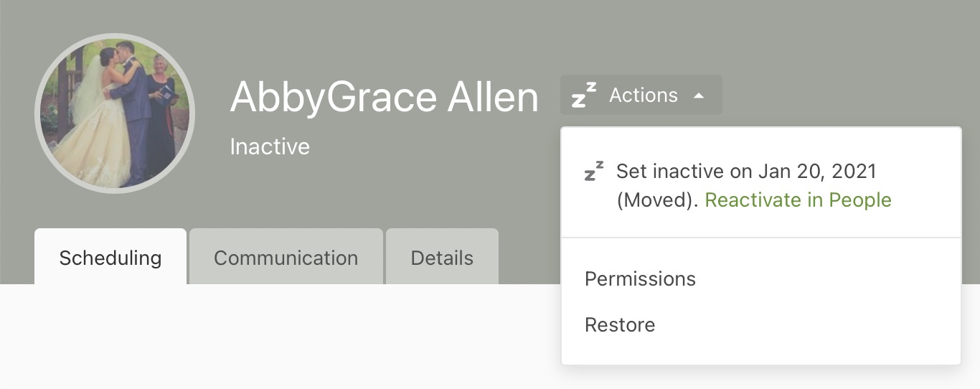Choose Restore in the Actions menu
The width and height of the screenshot is (980, 389).
620,324
